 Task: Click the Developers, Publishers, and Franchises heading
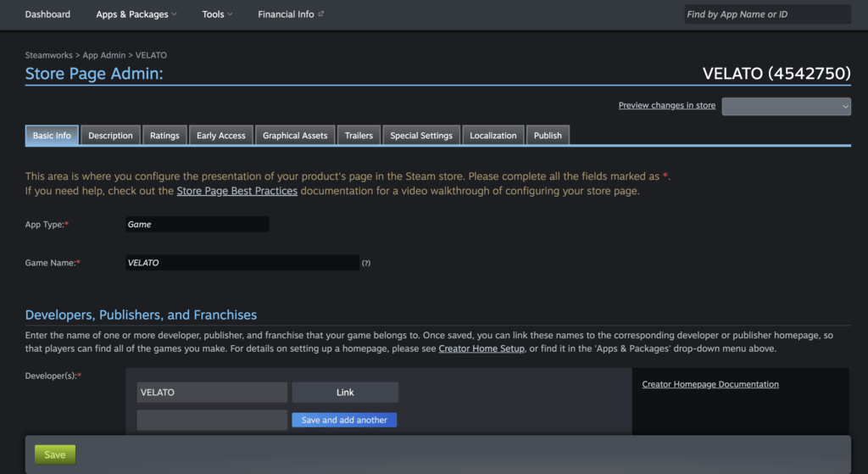tap(141, 315)
